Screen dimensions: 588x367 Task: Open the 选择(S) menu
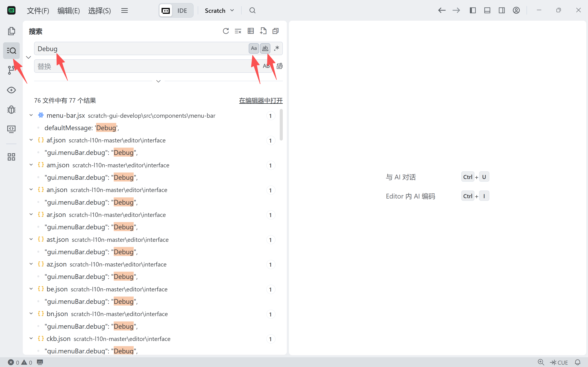click(x=99, y=11)
